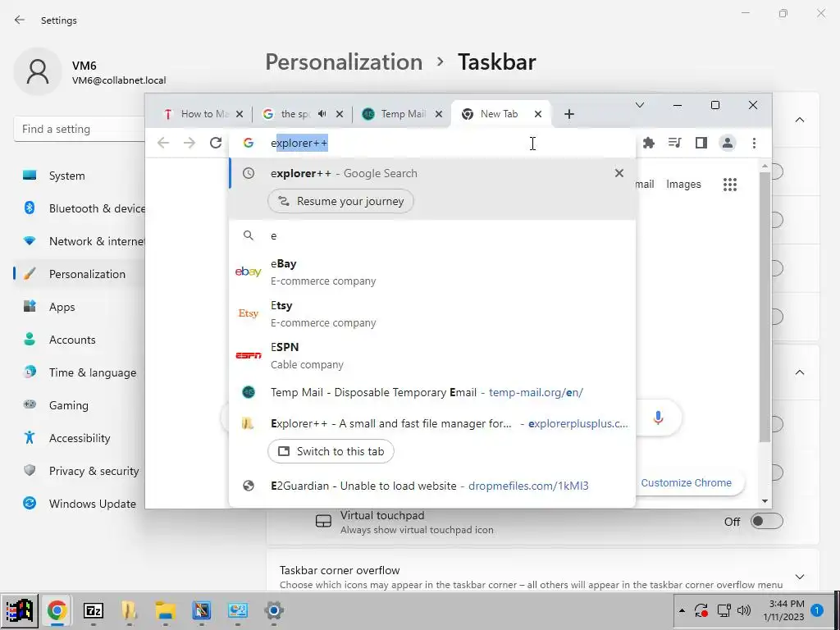
Task: Click VM6 user account profile
Action: (x=90, y=72)
